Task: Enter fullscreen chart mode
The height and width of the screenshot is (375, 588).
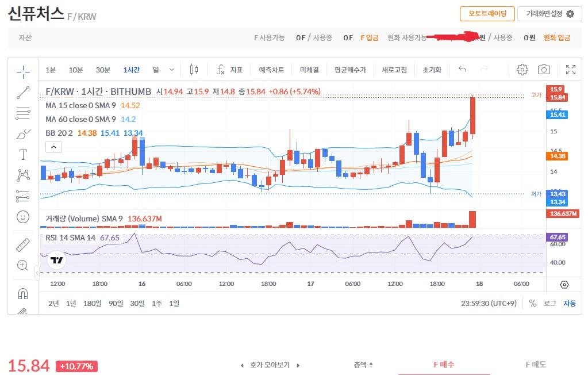Action: pyautogui.click(x=570, y=70)
